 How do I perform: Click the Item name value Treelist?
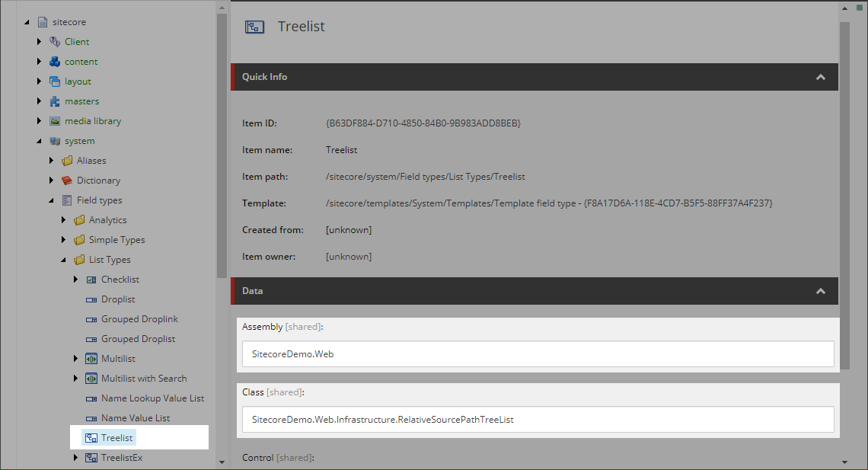(342, 150)
